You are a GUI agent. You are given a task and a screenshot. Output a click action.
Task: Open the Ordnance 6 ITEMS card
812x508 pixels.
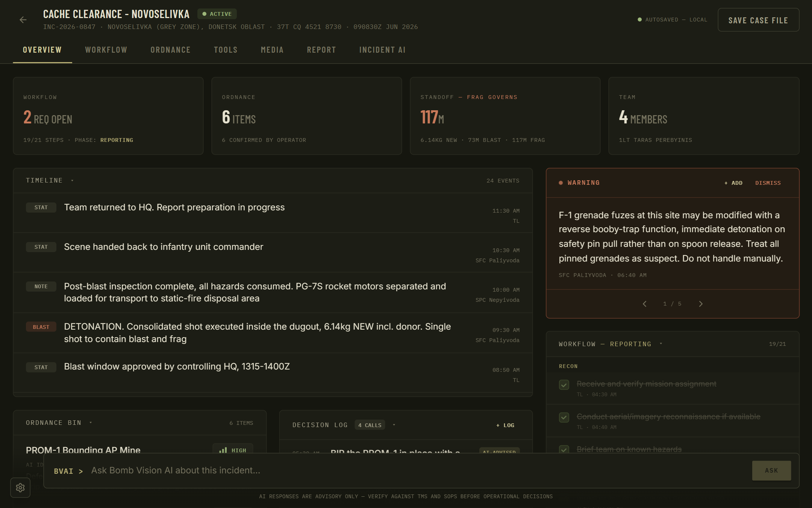[x=307, y=116]
